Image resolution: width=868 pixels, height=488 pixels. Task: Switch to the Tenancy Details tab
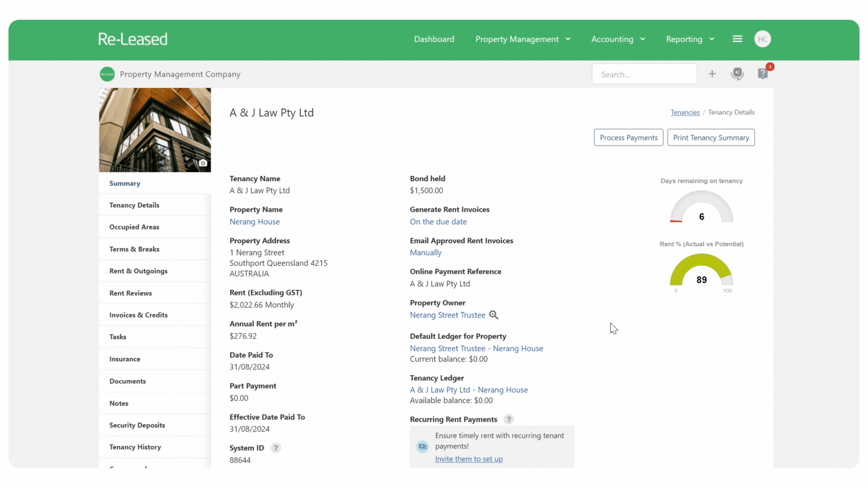(134, 205)
